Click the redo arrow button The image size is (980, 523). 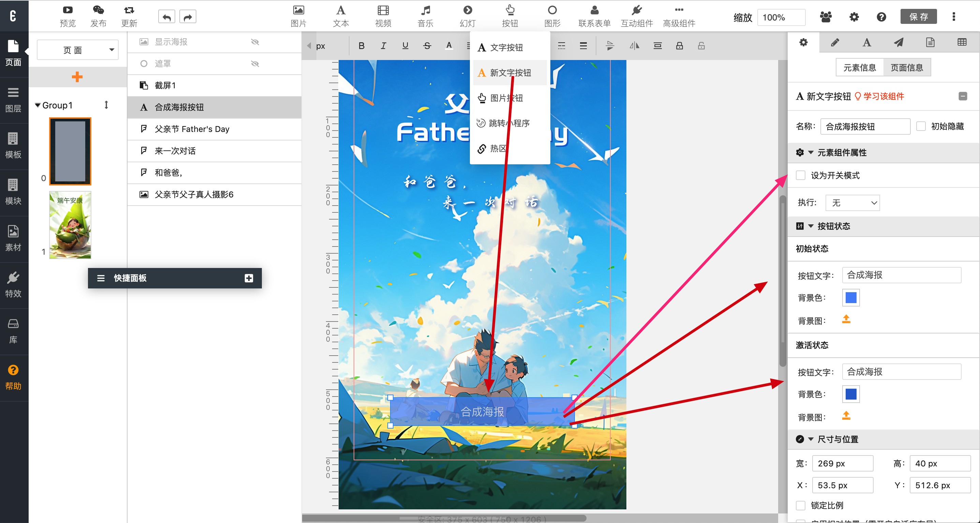click(x=188, y=17)
